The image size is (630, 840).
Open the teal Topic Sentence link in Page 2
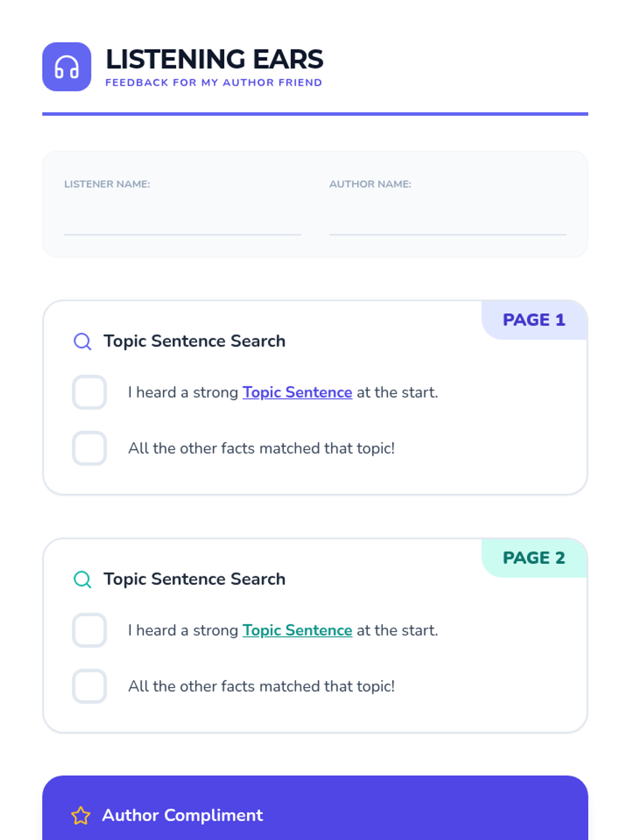pyautogui.click(x=297, y=631)
